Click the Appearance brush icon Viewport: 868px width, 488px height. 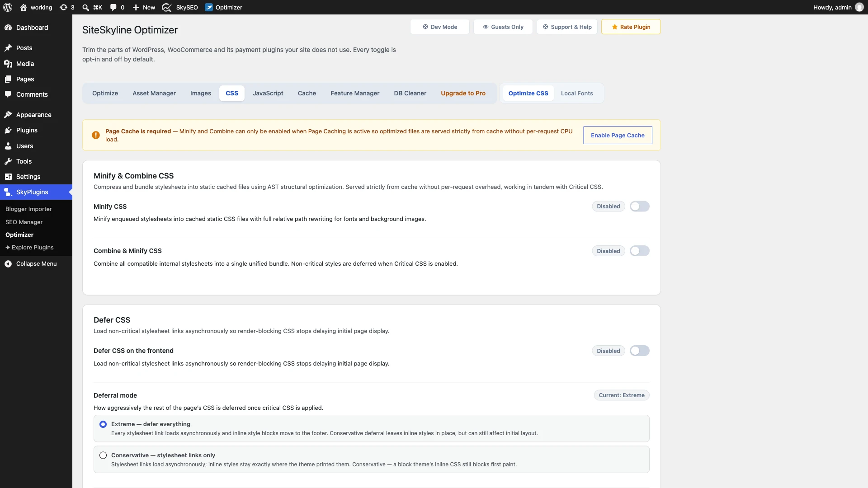coord(8,115)
